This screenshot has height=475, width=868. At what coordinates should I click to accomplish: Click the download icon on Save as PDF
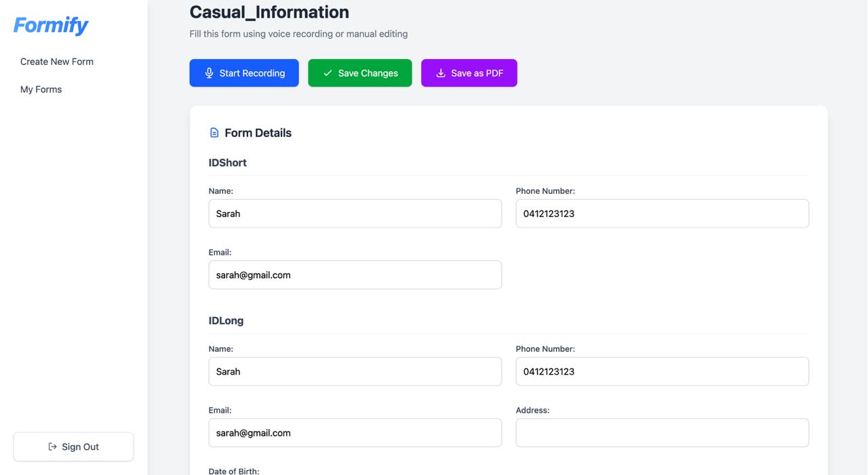441,73
